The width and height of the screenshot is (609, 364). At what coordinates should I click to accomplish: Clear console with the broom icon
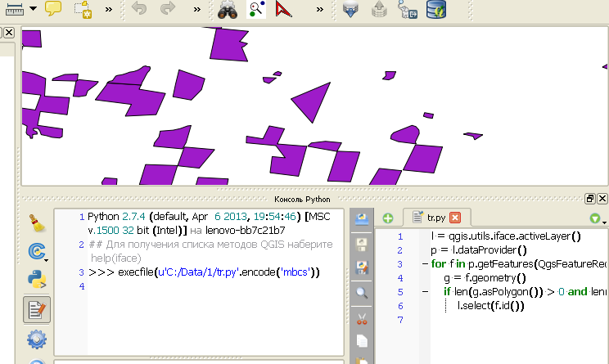click(37, 223)
